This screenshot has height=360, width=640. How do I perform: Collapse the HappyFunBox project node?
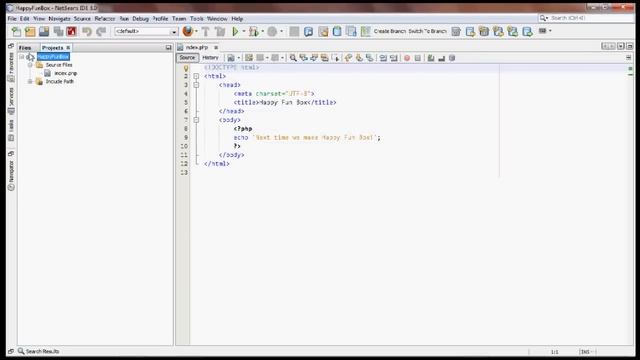pos(22,57)
